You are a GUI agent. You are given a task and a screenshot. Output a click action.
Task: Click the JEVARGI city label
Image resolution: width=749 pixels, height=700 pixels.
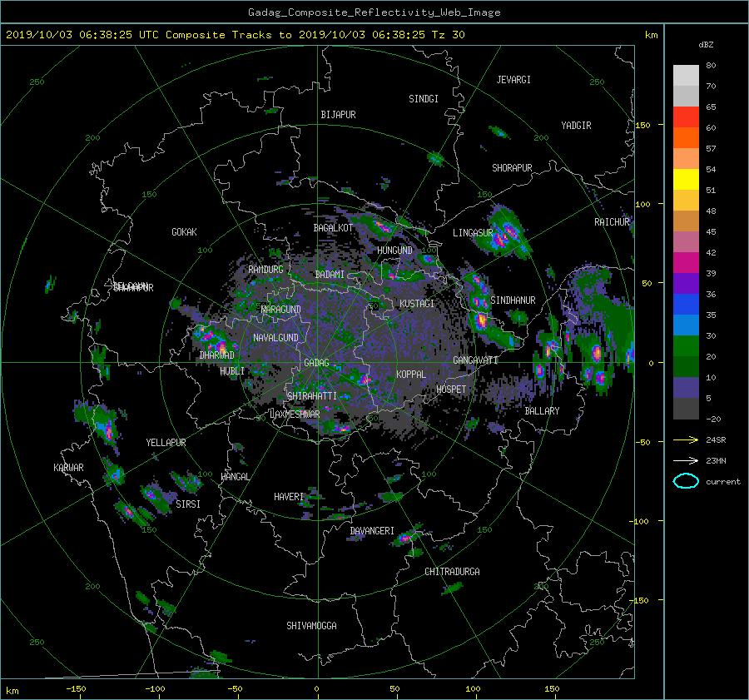[513, 80]
